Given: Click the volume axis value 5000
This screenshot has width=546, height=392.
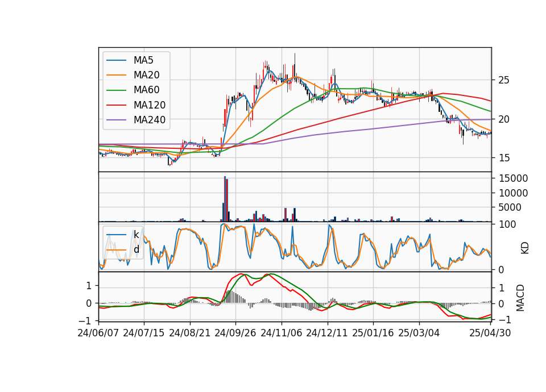Looking at the screenshot, I should [x=510, y=208].
